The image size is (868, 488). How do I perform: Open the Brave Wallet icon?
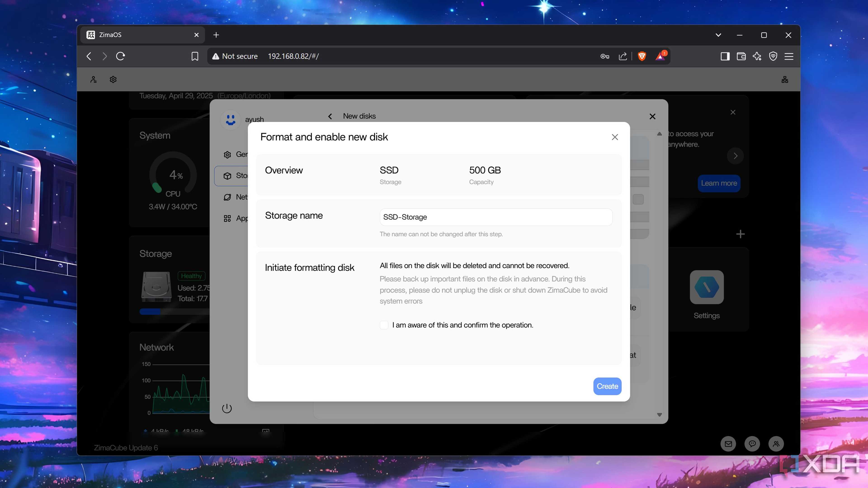(741, 56)
